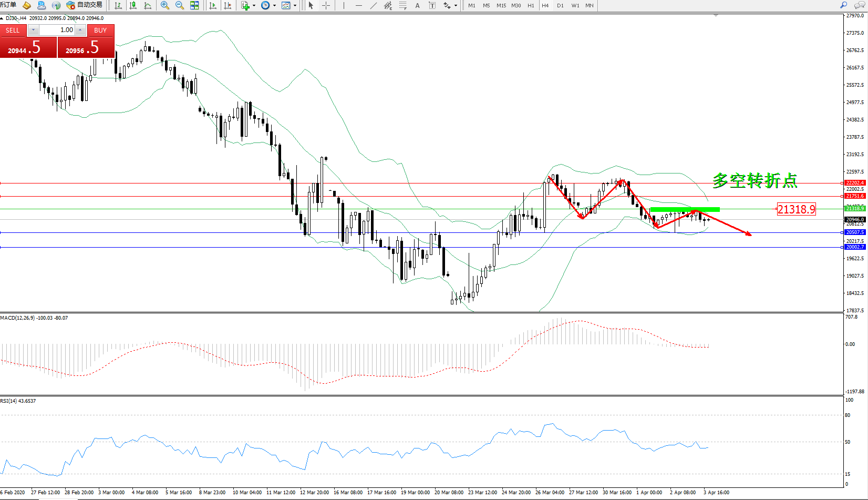Open the search magnifier in top right
The height and width of the screenshot is (500, 868).
tap(843, 5)
